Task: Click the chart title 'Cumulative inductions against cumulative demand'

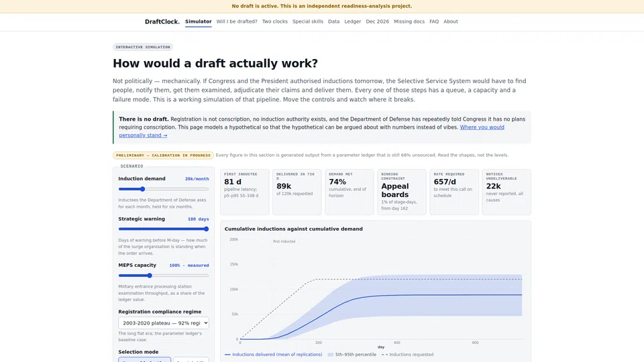Action: [294, 229]
